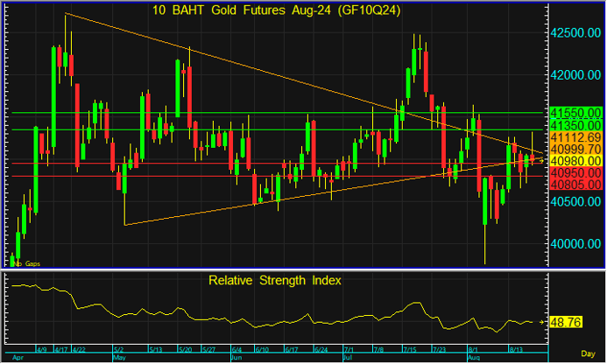Click the yellow 40980.00 last price label
The image size is (607, 364).
[x=575, y=161]
